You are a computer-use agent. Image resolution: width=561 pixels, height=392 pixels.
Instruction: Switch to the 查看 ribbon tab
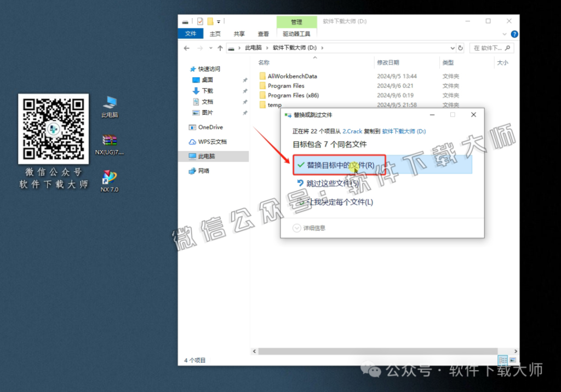tap(263, 33)
